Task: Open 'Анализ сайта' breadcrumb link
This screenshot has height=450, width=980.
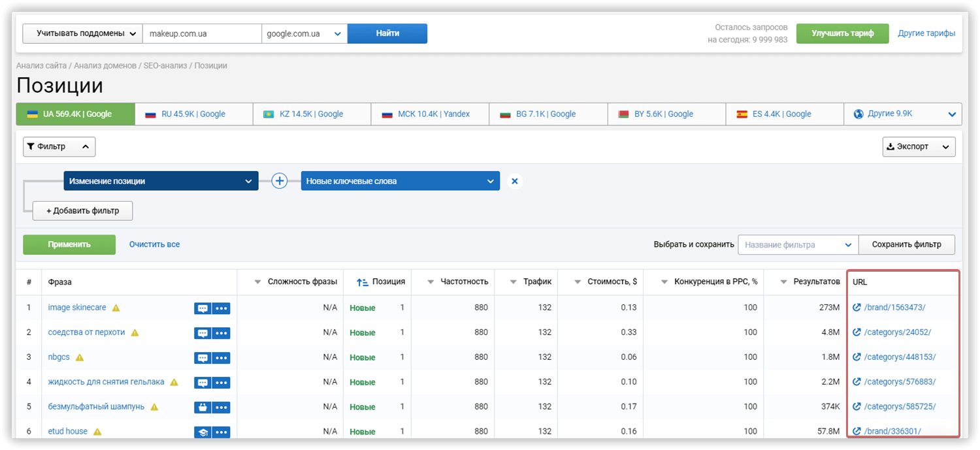Action: (42, 66)
